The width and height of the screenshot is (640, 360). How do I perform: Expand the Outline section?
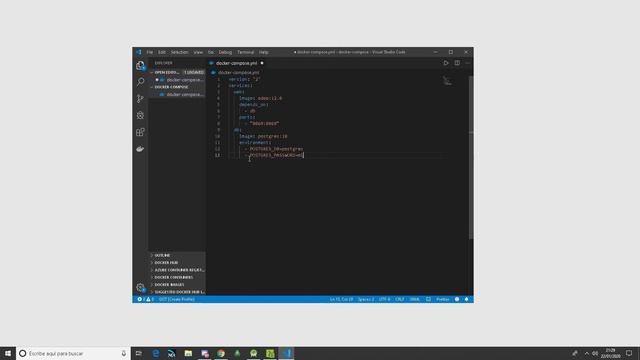tap(177, 255)
